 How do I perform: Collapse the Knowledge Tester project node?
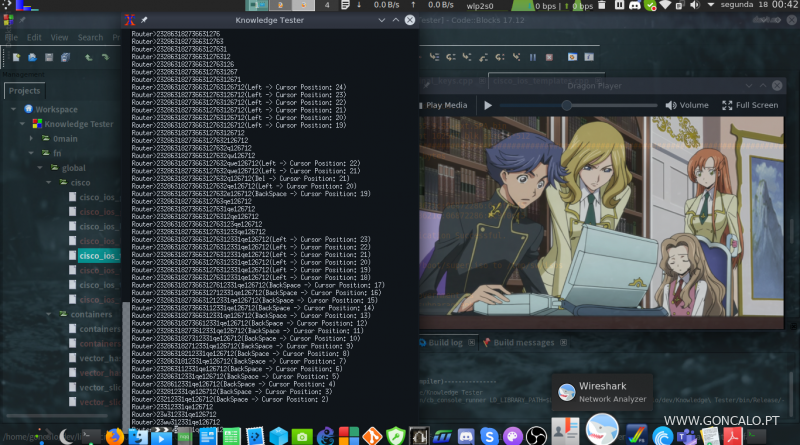pyautogui.click(x=22, y=124)
